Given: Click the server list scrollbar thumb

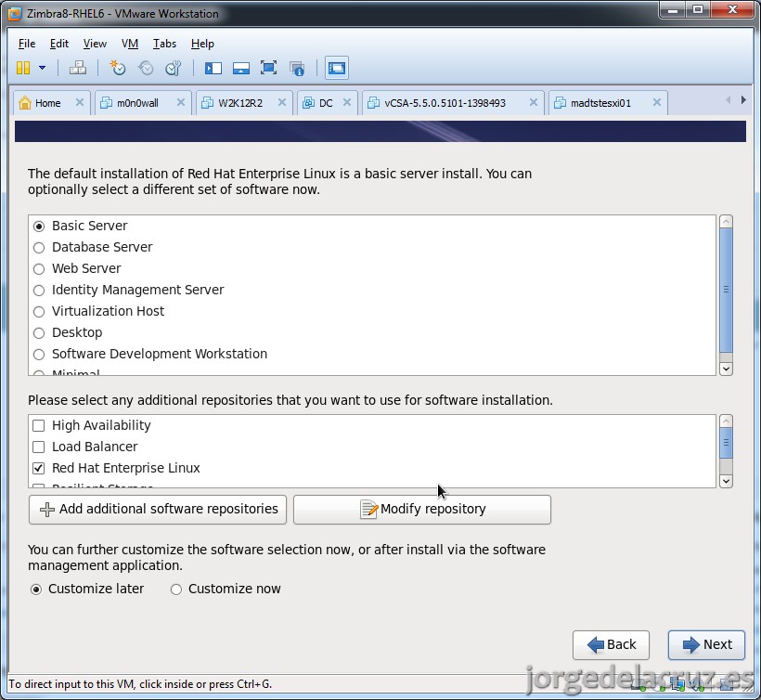Looking at the screenshot, I should click(x=726, y=290).
